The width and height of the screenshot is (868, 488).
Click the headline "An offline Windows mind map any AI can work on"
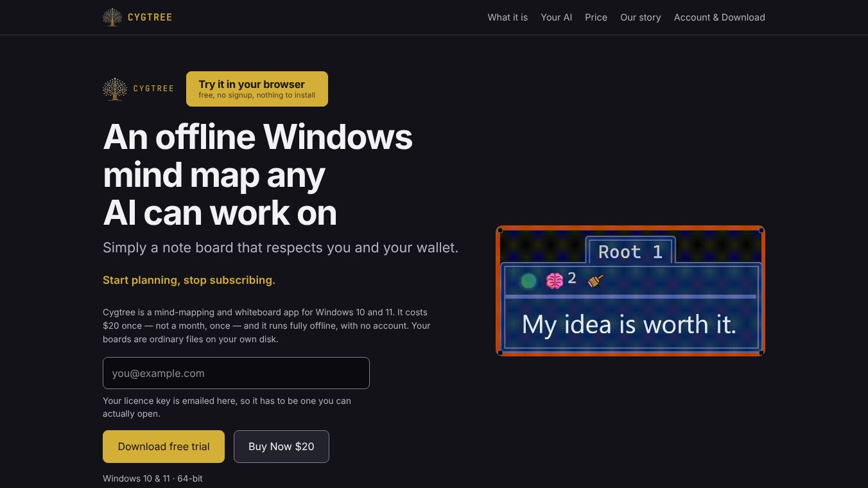click(x=258, y=175)
